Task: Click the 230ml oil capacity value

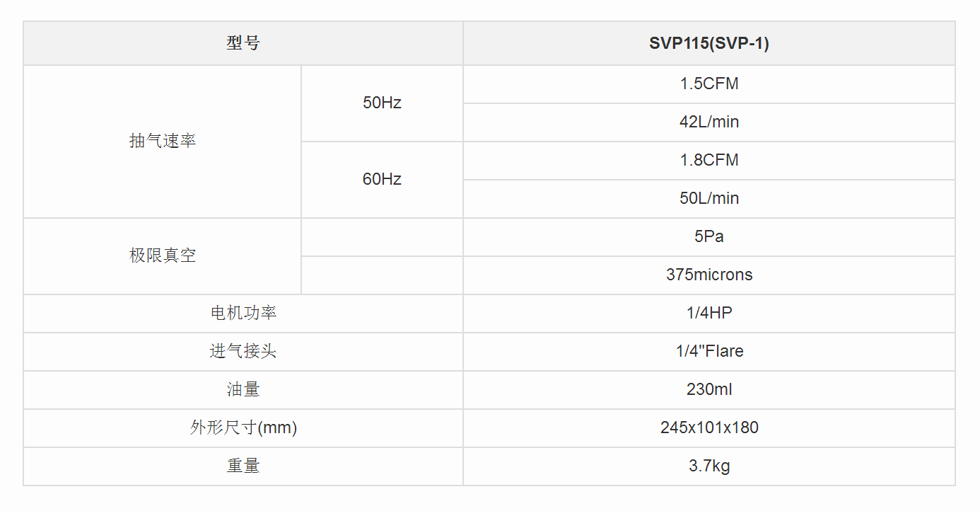Action: point(708,389)
